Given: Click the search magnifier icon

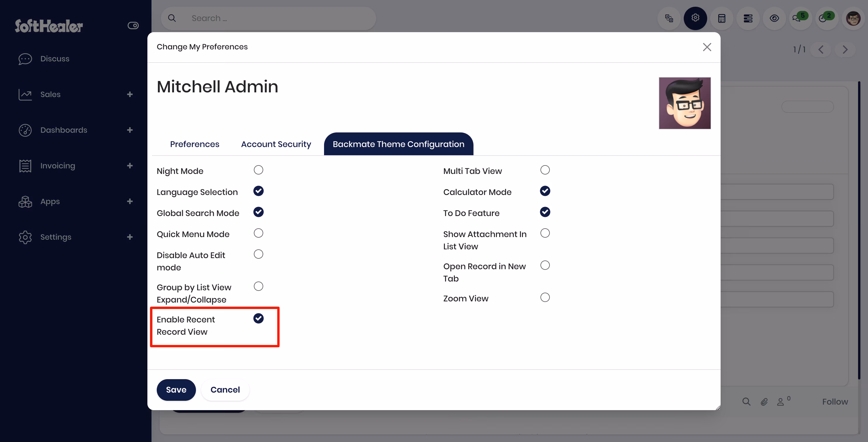Looking at the screenshot, I should [x=172, y=18].
